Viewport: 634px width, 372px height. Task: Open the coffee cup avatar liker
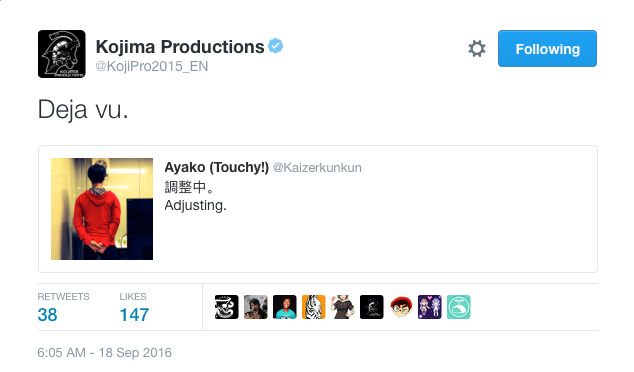pos(226,307)
